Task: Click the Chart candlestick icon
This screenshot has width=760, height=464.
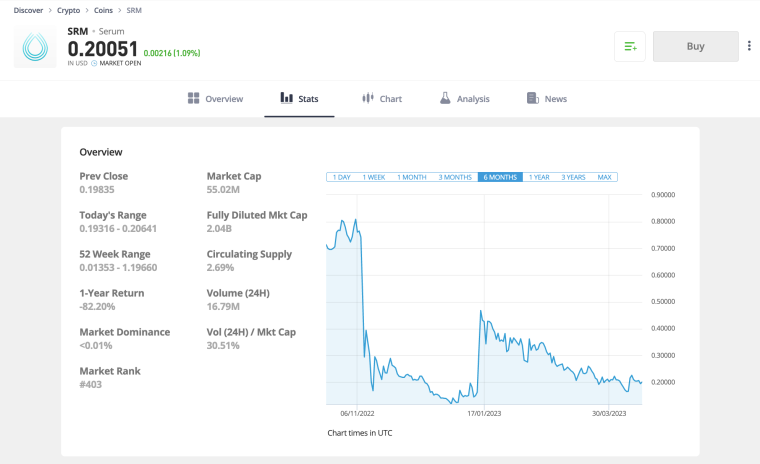Action: click(x=368, y=98)
